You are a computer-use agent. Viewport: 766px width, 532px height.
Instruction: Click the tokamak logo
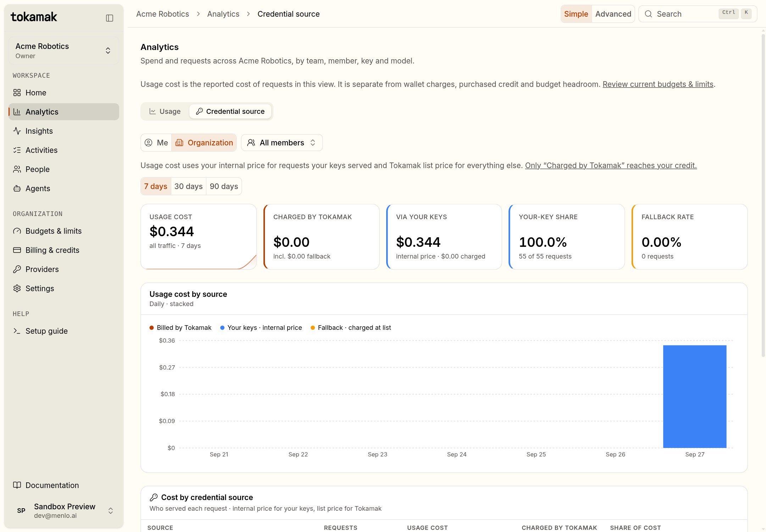click(x=34, y=17)
